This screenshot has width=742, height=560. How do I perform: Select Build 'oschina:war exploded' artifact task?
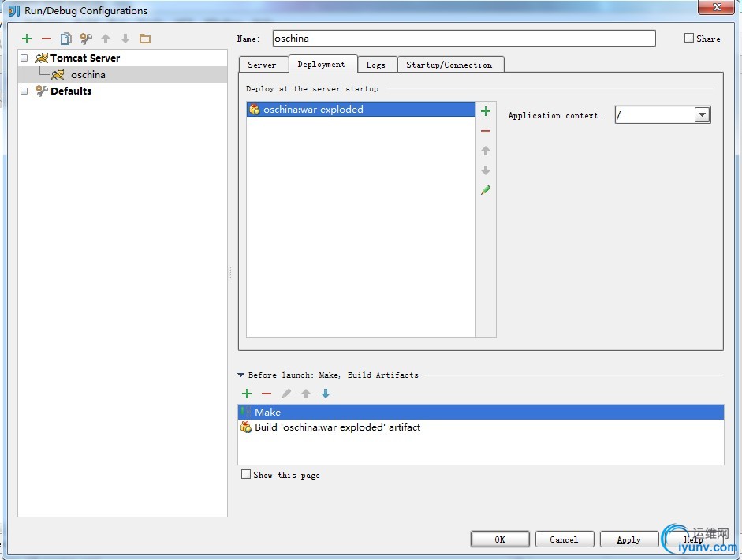point(481,427)
